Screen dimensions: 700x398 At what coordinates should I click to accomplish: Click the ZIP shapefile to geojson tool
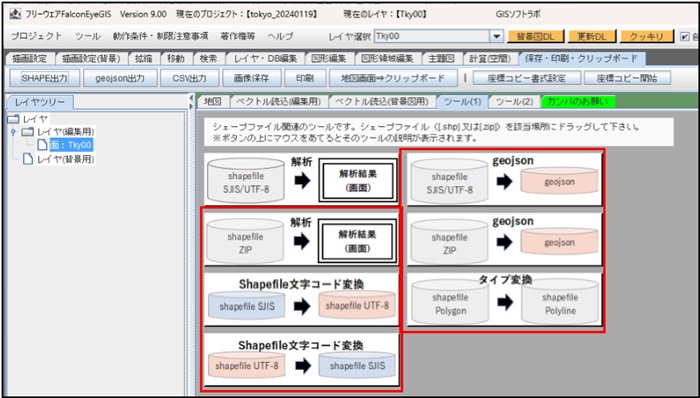[504, 240]
